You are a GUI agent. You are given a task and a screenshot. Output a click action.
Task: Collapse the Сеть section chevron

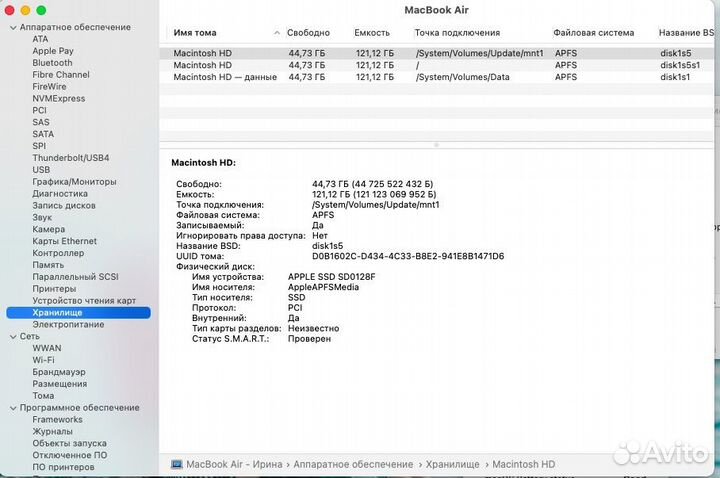pos(13,337)
